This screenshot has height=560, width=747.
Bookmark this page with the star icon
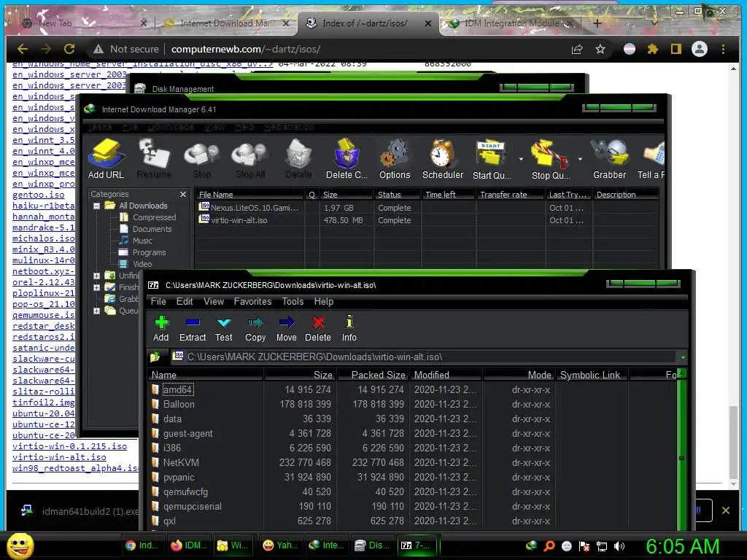[x=600, y=49]
